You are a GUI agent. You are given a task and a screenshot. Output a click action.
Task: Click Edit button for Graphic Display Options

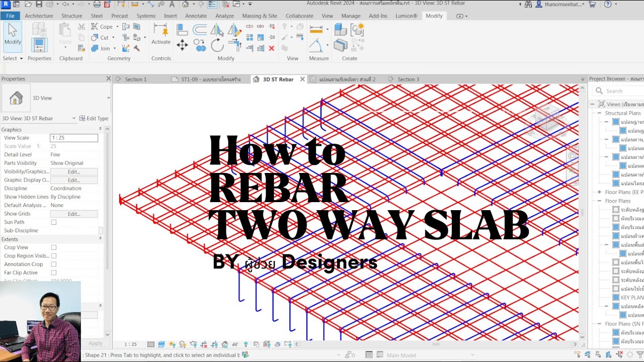point(74,180)
